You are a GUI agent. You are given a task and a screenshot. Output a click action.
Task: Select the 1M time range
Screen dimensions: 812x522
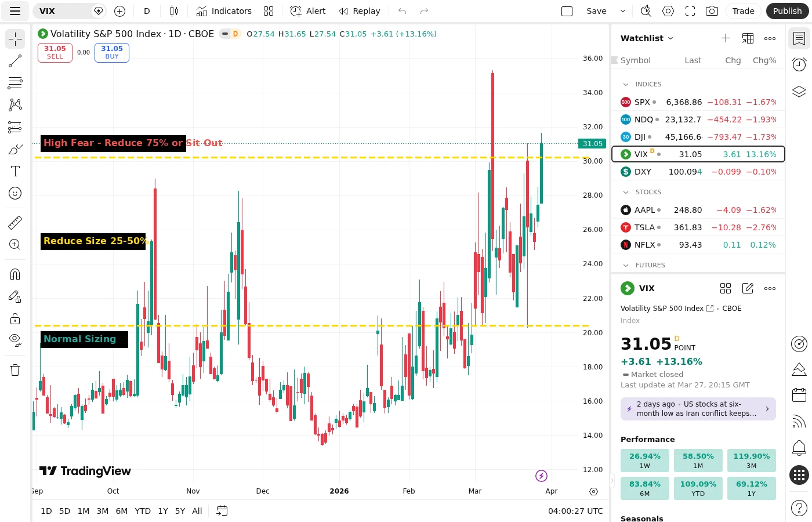(x=84, y=511)
